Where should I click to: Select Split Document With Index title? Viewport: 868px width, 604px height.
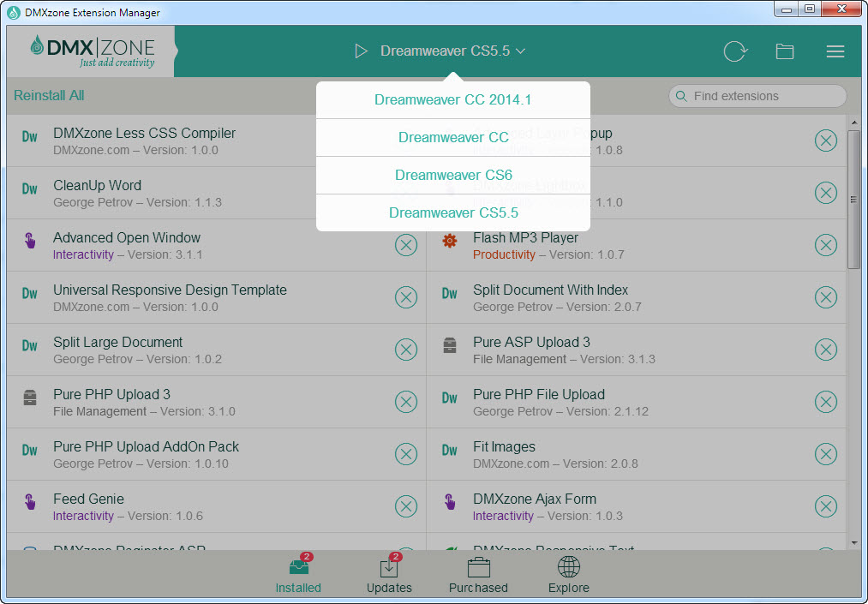tap(550, 290)
